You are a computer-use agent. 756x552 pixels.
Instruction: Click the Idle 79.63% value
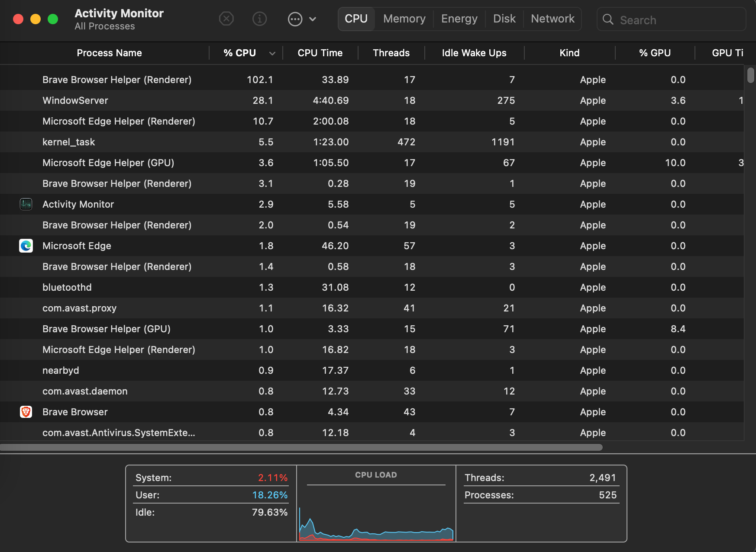(270, 512)
